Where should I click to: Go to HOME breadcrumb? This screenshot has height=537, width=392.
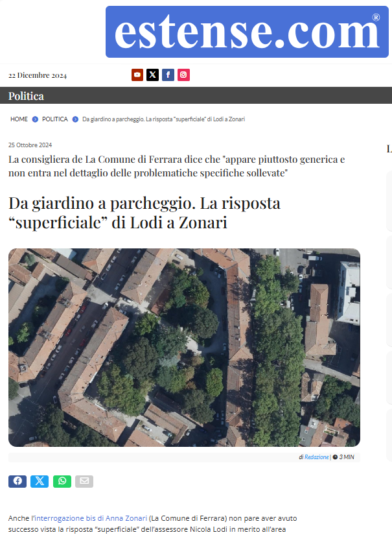click(x=19, y=119)
